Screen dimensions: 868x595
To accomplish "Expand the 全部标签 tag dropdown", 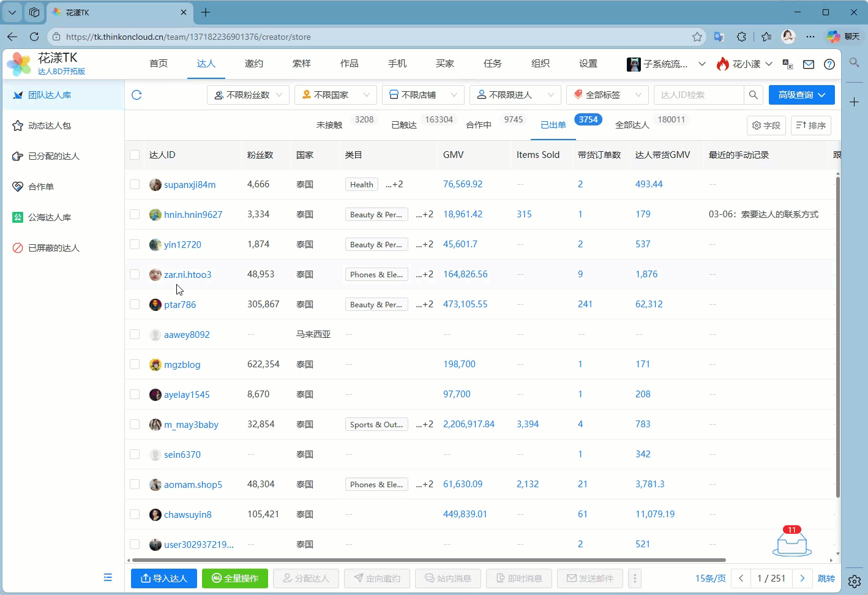I will pyautogui.click(x=607, y=95).
